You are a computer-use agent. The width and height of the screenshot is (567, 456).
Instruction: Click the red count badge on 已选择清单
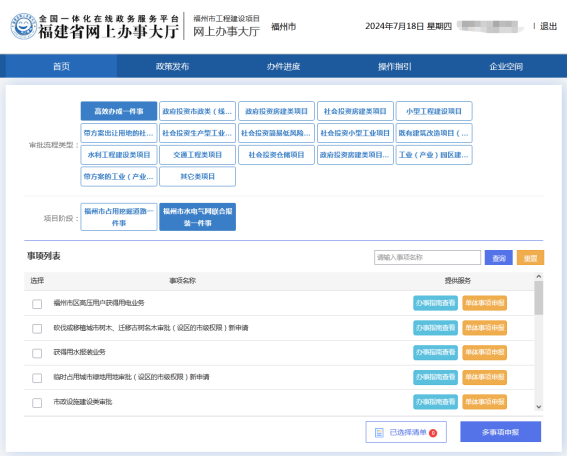(433, 433)
